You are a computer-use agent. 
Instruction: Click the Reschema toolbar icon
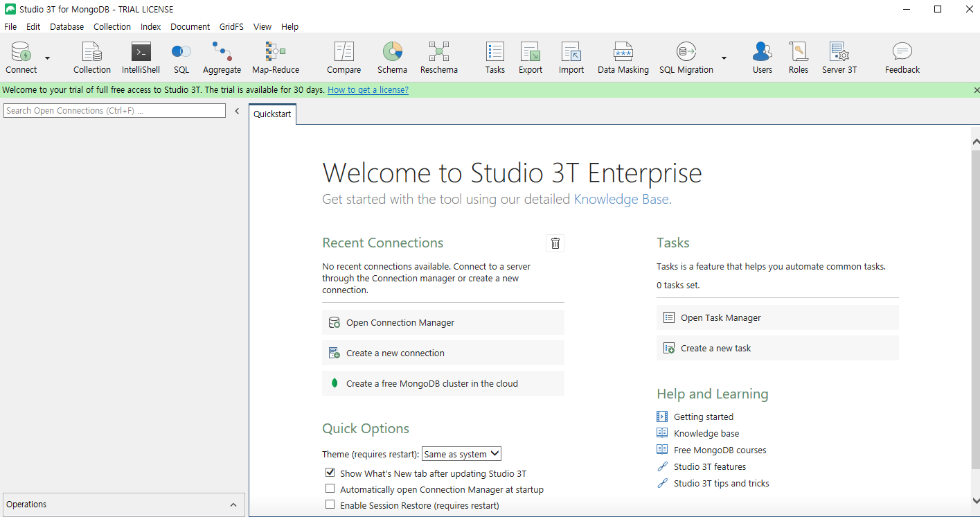coord(439,58)
